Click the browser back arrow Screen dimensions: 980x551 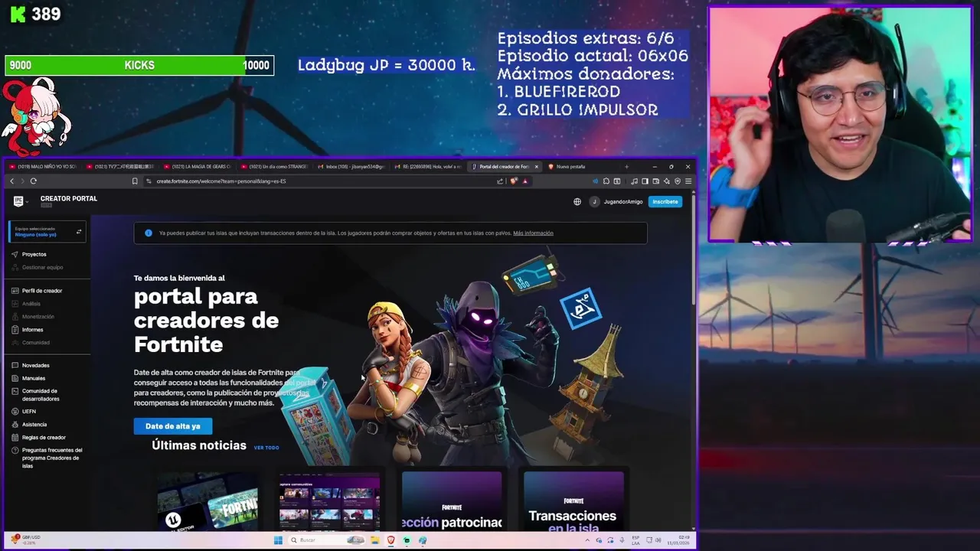click(11, 181)
